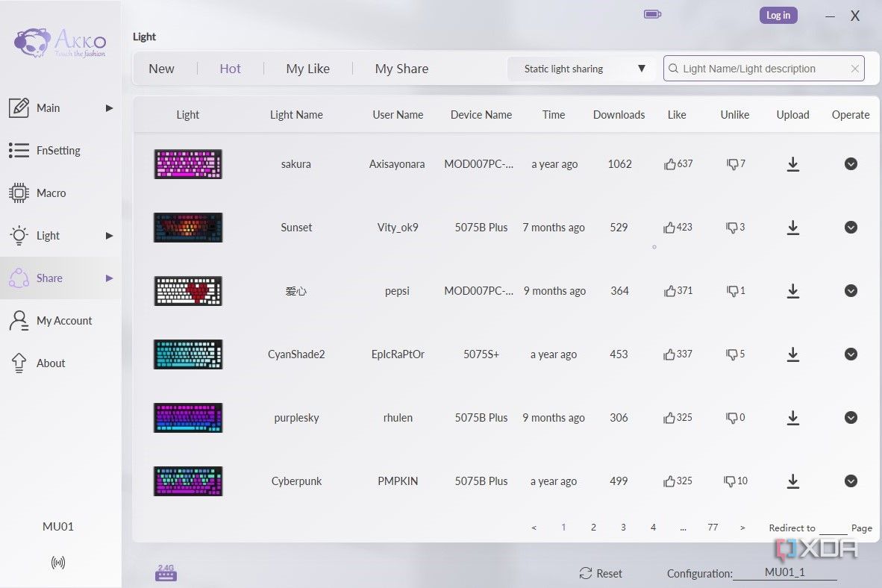Expand the Light submenu arrow
The height and width of the screenshot is (588, 882).
click(x=109, y=236)
